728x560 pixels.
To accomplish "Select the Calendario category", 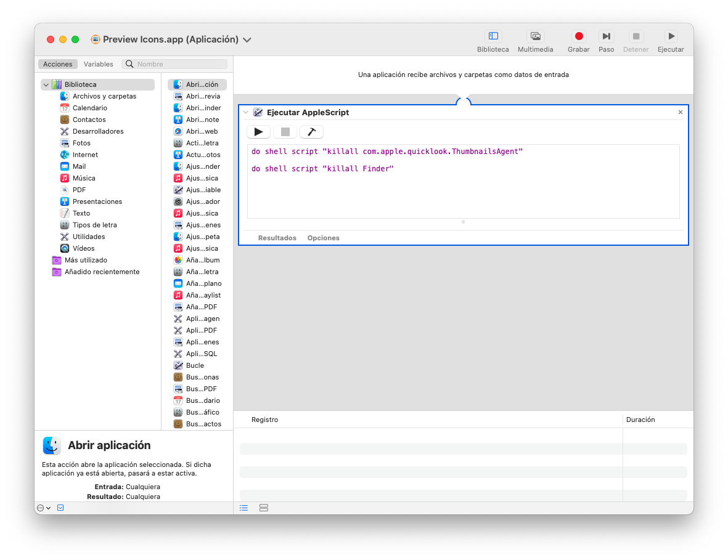I will point(84,108).
